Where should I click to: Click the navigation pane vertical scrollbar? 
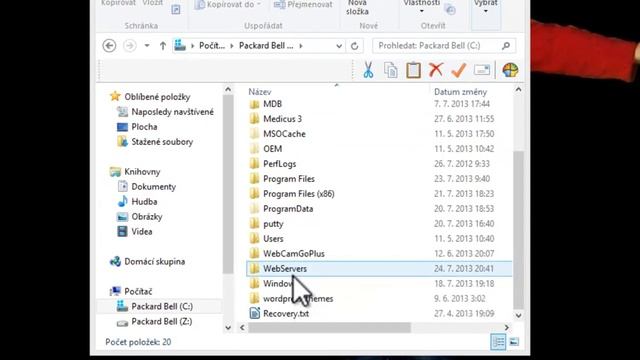(228, 184)
